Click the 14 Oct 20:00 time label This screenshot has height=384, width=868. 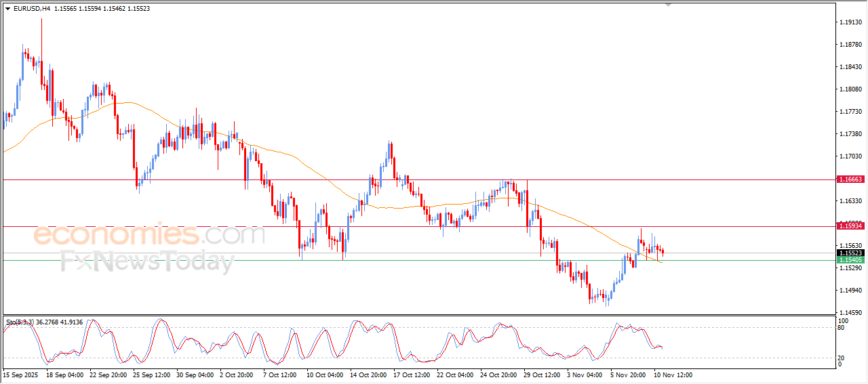(x=367, y=375)
